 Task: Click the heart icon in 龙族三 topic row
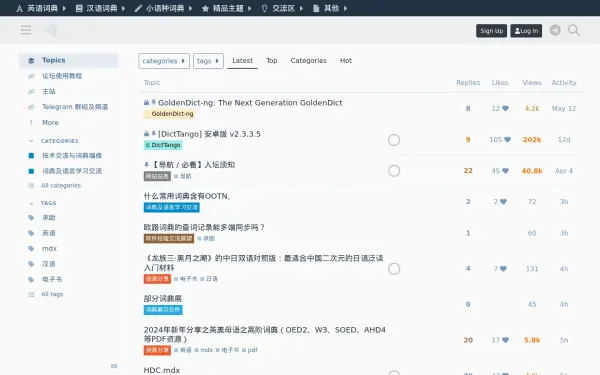pos(503,269)
